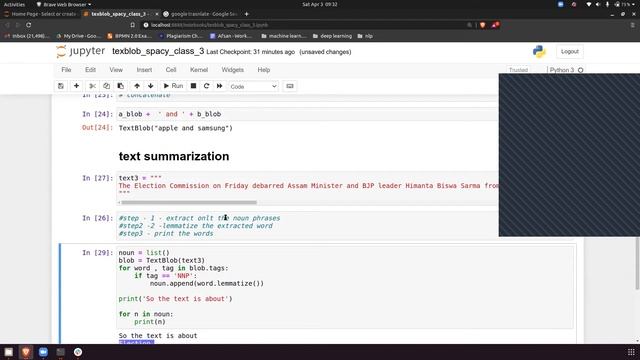Open the Inbox bookmark
The height and width of the screenshot is (360, 640).
[26, 36]
